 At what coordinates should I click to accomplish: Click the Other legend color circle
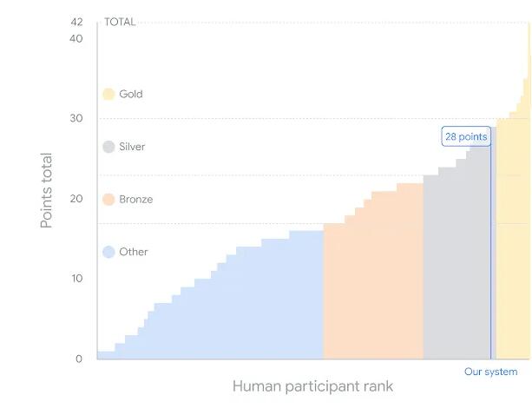coord(108,252)
